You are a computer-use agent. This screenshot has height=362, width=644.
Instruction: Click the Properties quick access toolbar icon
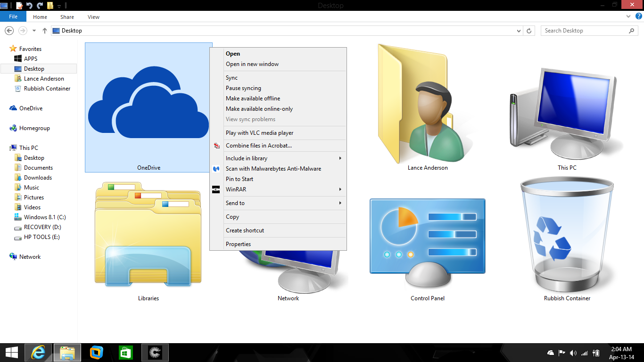pos(19,6)
